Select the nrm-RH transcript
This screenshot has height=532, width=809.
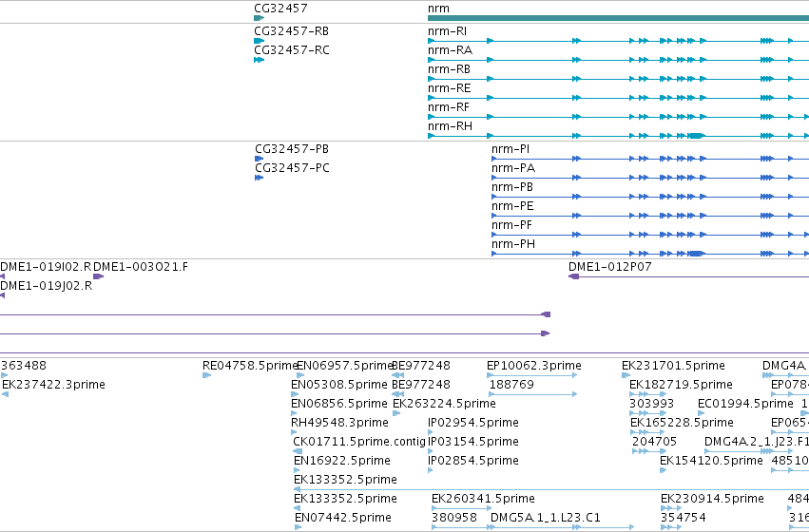(x=450, y=126)
